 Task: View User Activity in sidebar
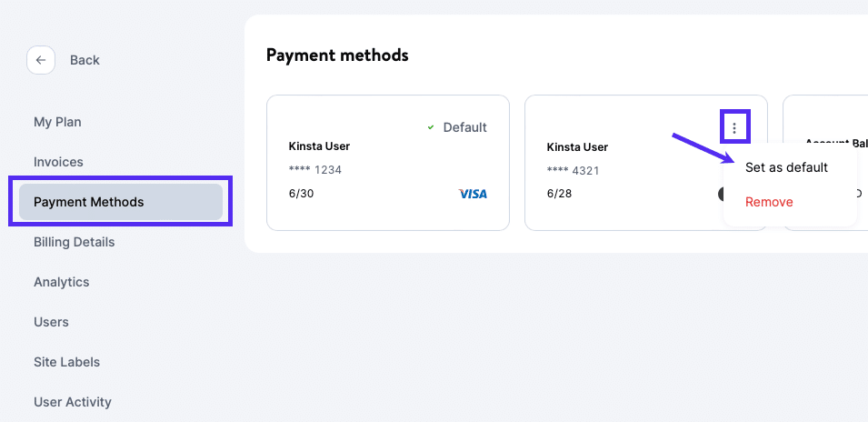coord(73,402)
